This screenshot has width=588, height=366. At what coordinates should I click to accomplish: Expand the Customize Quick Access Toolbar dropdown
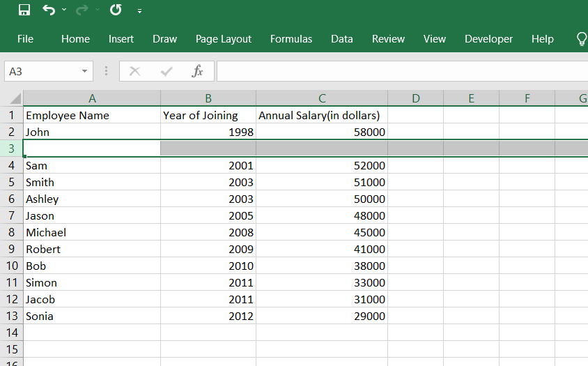(x=140, y=11)
